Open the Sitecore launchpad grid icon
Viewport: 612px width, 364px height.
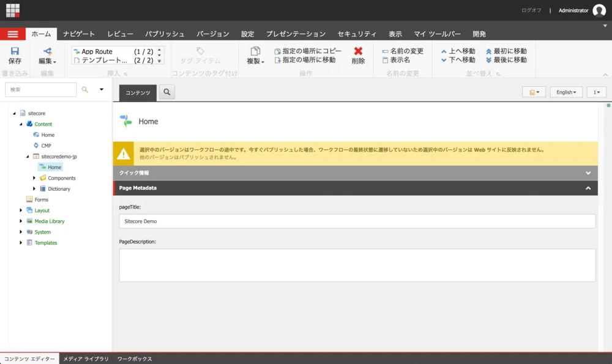(x=13, y=10)
